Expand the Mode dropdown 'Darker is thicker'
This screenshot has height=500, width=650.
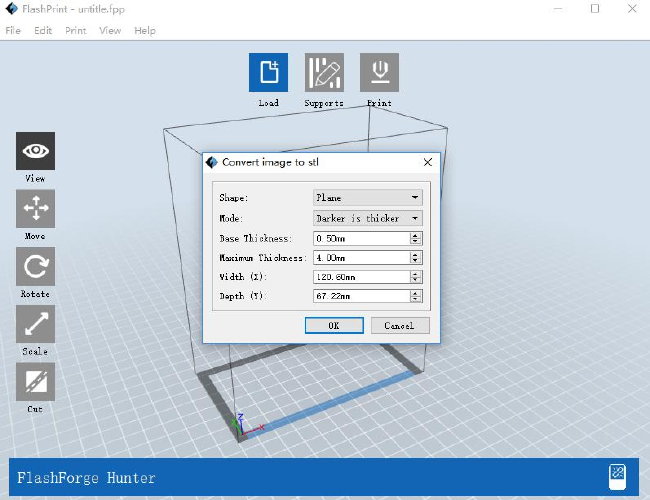368,218
